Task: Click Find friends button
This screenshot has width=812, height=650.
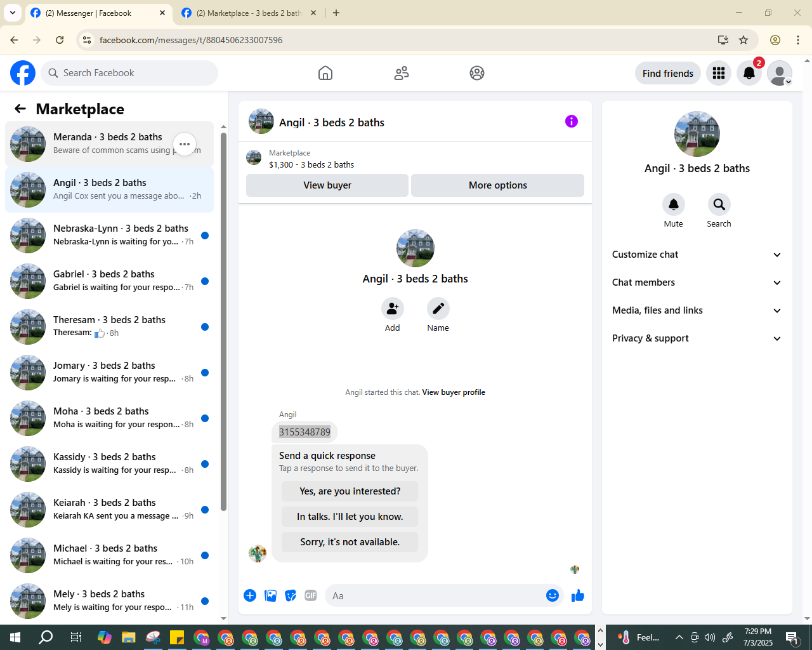Action: [668, 73]
